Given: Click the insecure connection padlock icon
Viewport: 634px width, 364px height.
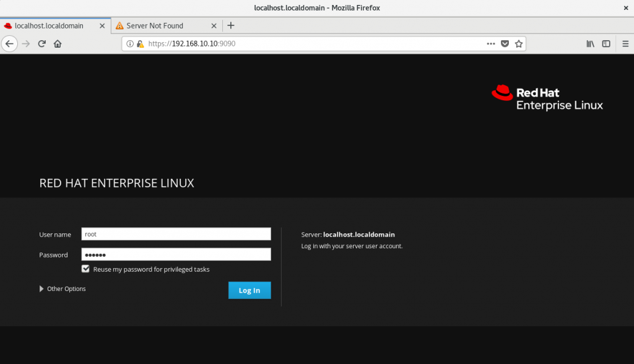Looking at the screenshot, I should pyautogui.click(x=140, y=44).
